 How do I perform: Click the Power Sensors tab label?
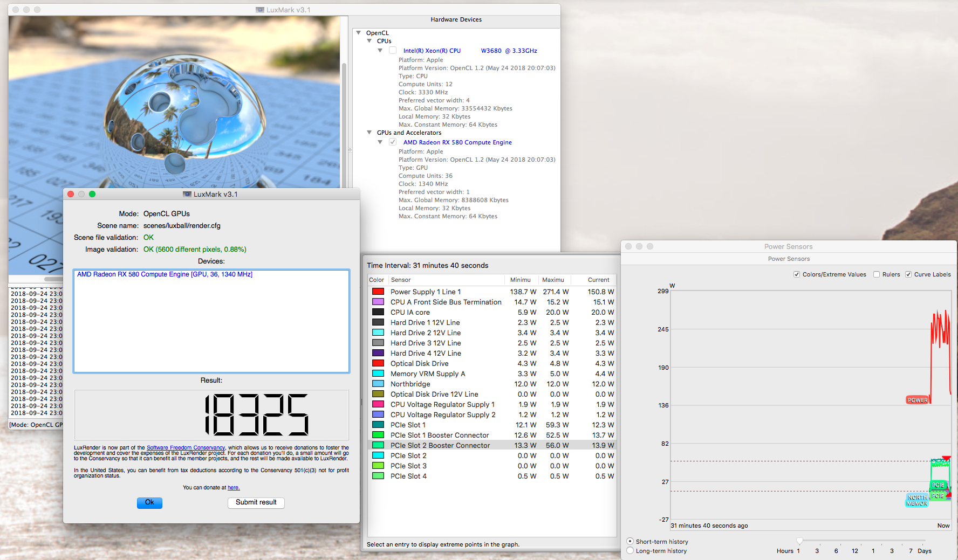point(789,259)
